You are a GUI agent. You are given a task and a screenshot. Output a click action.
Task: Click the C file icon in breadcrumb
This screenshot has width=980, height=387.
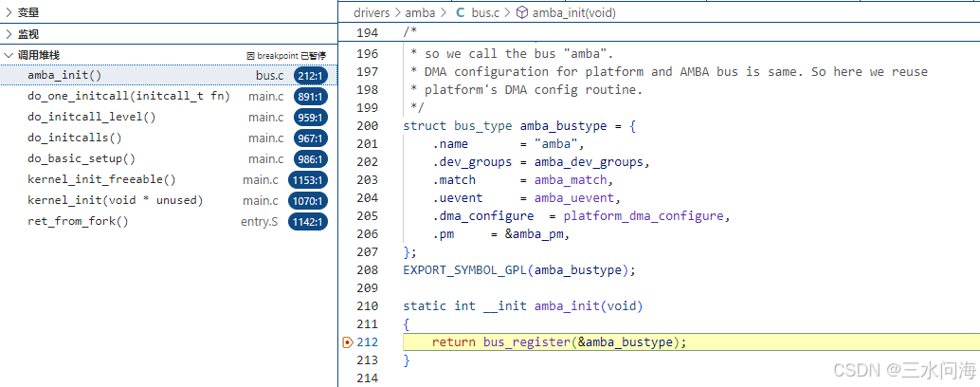tap(460, 12)
